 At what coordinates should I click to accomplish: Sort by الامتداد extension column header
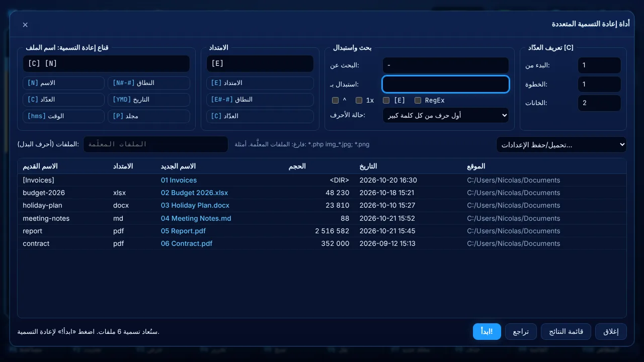pos(123,166)
